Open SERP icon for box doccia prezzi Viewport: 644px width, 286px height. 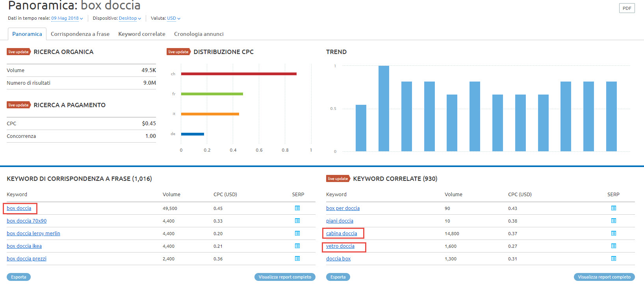pos(297,258)
